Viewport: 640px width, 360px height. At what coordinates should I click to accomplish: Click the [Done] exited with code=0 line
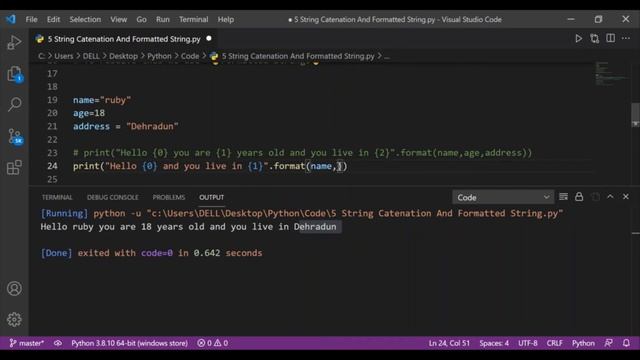(x=151, y=253)
